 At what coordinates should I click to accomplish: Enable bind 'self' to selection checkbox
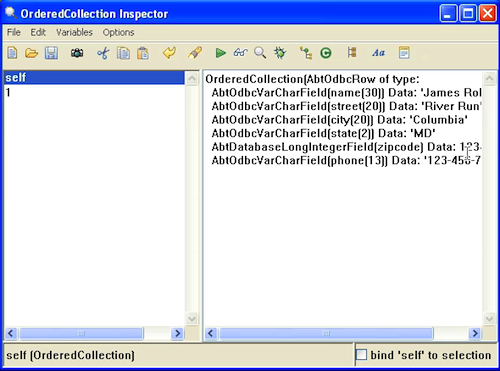[x=361, y=355]
